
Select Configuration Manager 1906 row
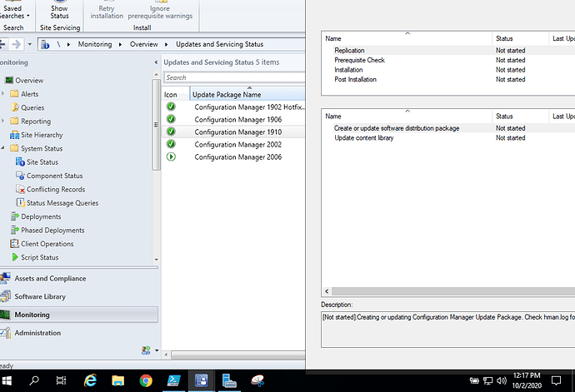click(x=233, y=120)
